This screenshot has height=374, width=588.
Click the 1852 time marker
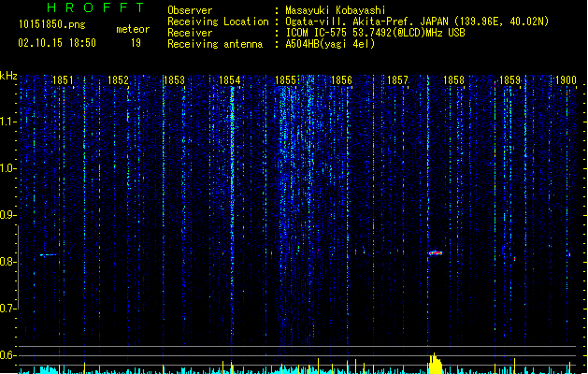point(118,80)
